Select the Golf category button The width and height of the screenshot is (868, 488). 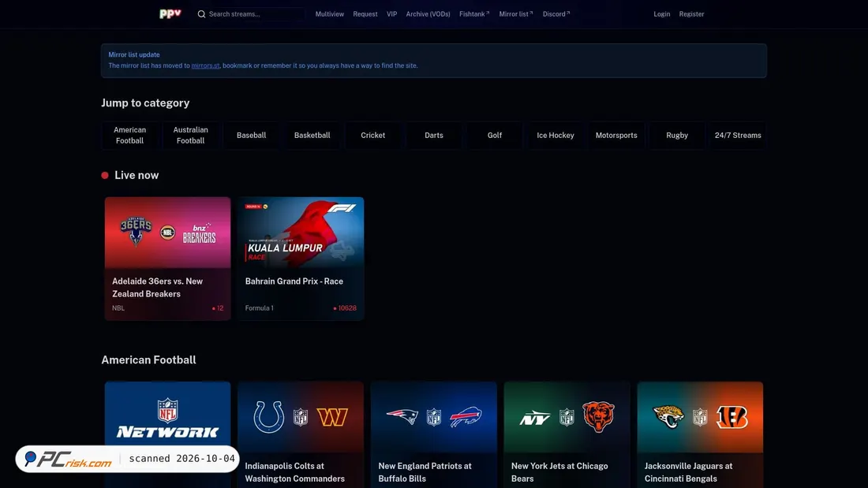(495, 135)
